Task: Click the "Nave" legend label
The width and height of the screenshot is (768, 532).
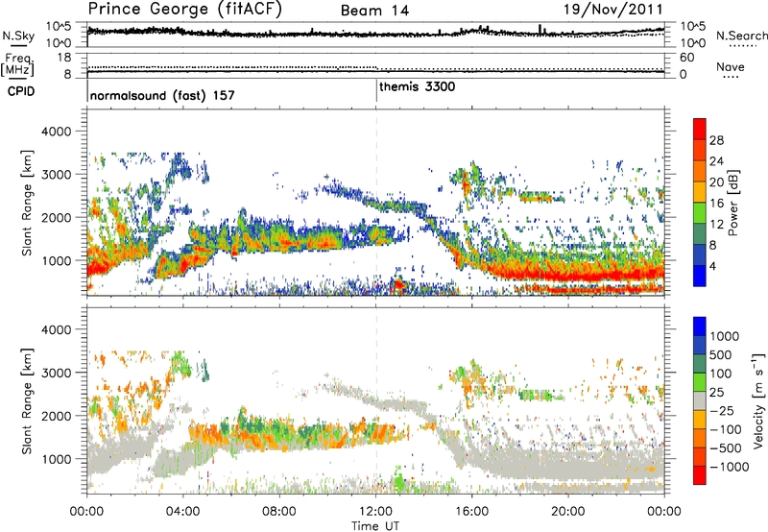Action: 731,67
